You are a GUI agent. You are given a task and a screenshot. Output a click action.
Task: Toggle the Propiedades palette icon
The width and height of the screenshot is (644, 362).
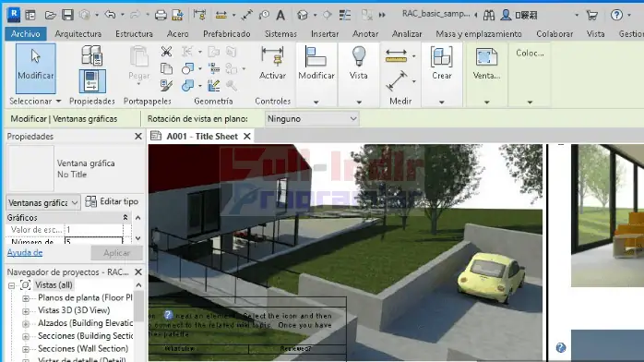92,81
